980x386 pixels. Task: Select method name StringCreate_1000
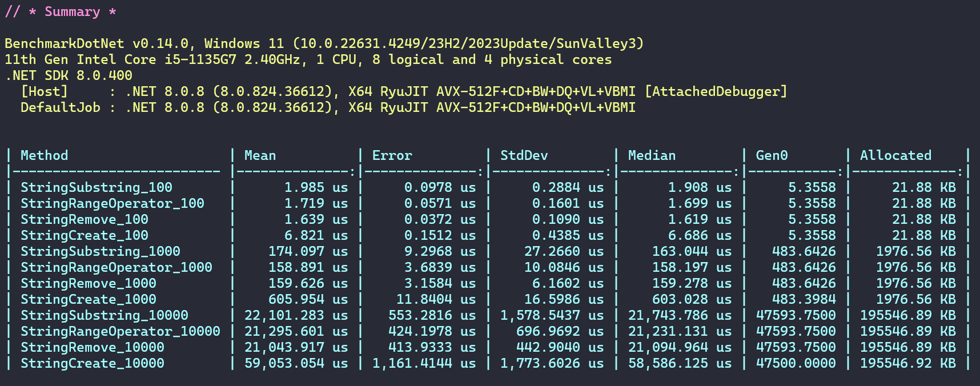pos(89,299)
